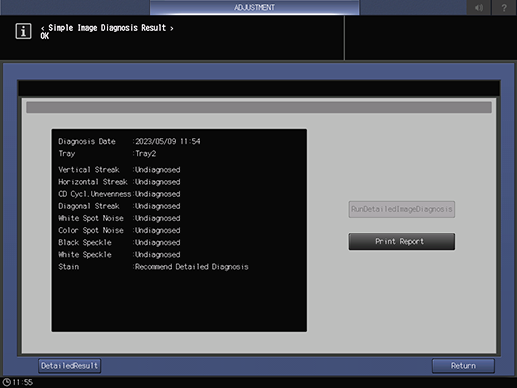The width and height of the screenshot is (517, 388).
Task: Click RunDetailedImageDiagnosis button
Action: [x=402, y=209]
